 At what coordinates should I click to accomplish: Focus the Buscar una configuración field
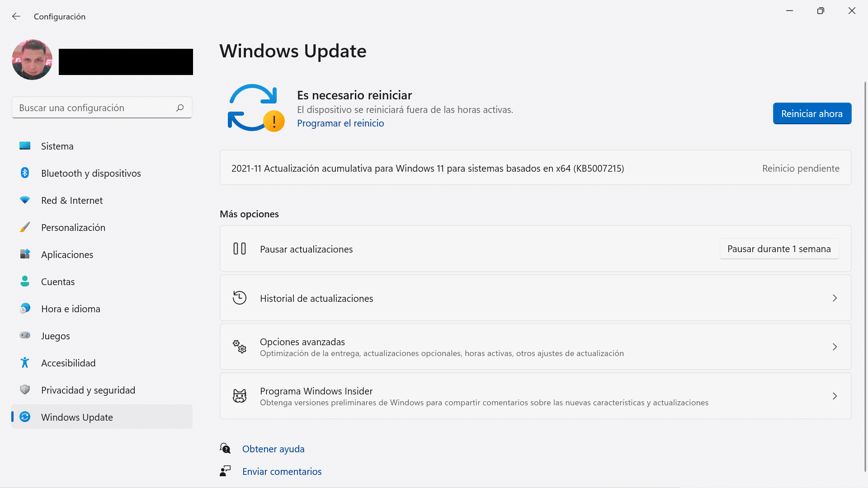pos(102,108)
